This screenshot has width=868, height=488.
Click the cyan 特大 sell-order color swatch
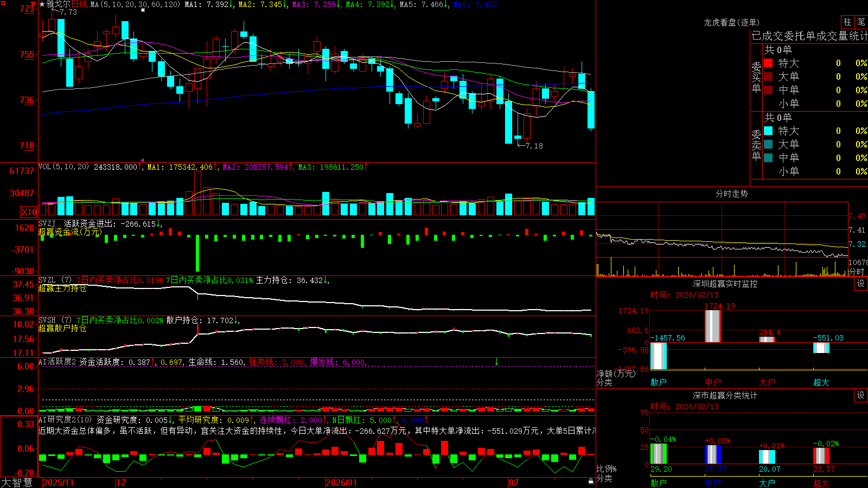pos(768,131)
